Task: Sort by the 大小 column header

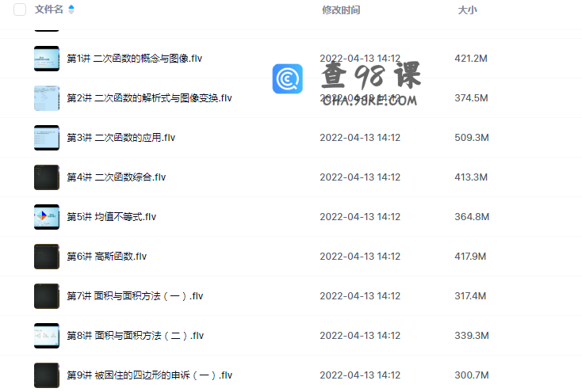Action: click(467, 10)
